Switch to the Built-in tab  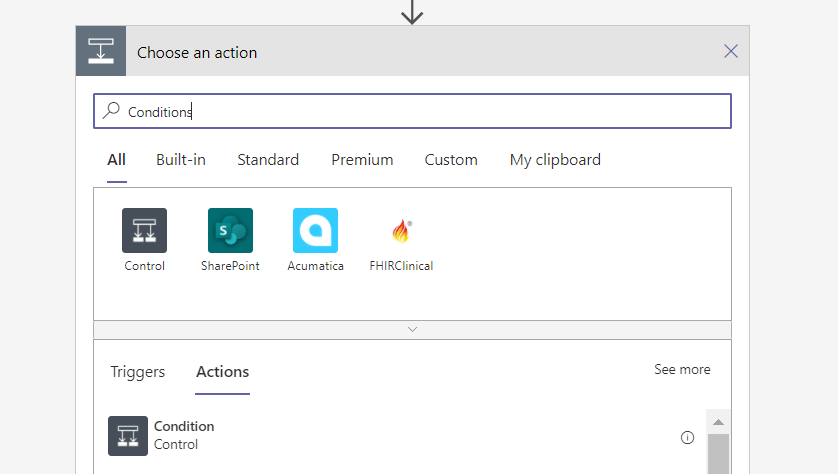[x=181, y=160]
